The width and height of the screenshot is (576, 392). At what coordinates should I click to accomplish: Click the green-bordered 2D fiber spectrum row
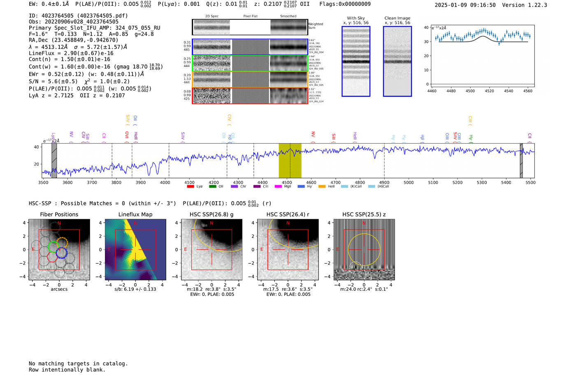(x=250, y=63)
